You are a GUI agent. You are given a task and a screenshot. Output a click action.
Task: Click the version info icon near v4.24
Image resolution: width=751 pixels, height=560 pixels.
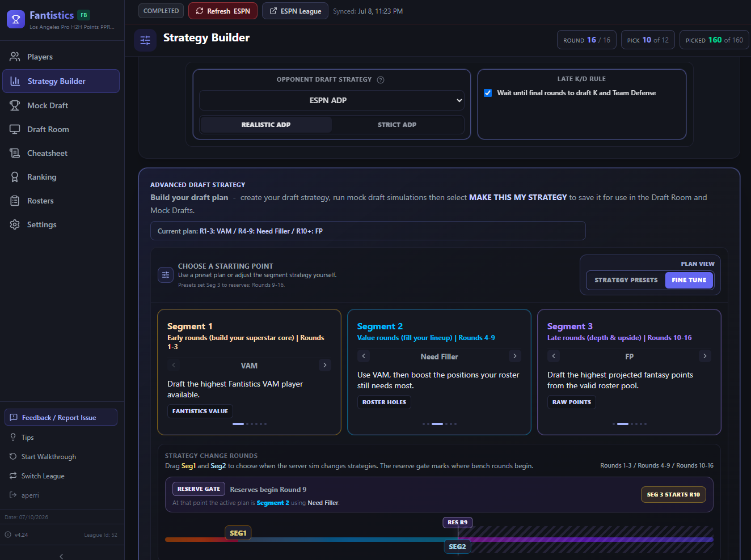[x=8, y=534]
